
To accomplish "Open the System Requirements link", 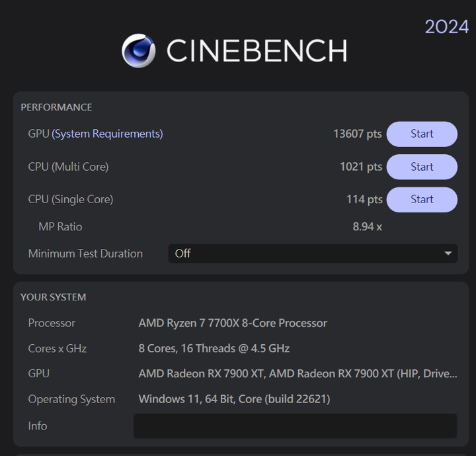I will 107,134.
